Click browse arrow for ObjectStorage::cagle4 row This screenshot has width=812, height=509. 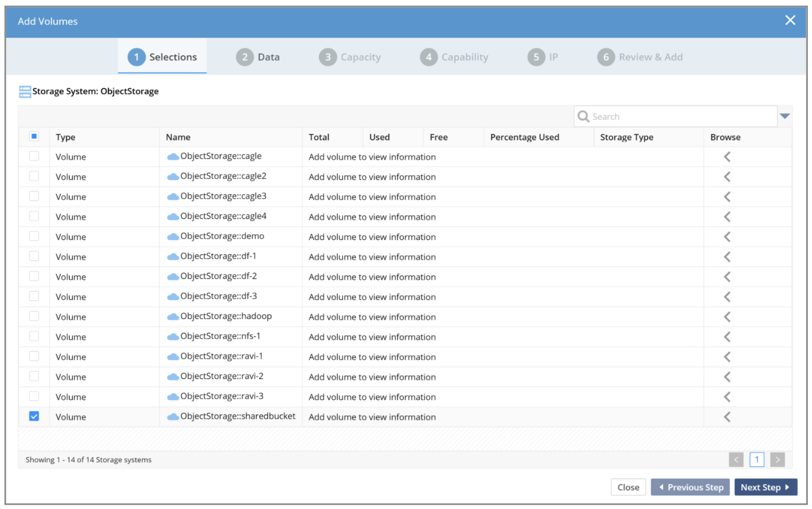click(x=727, y=217)
